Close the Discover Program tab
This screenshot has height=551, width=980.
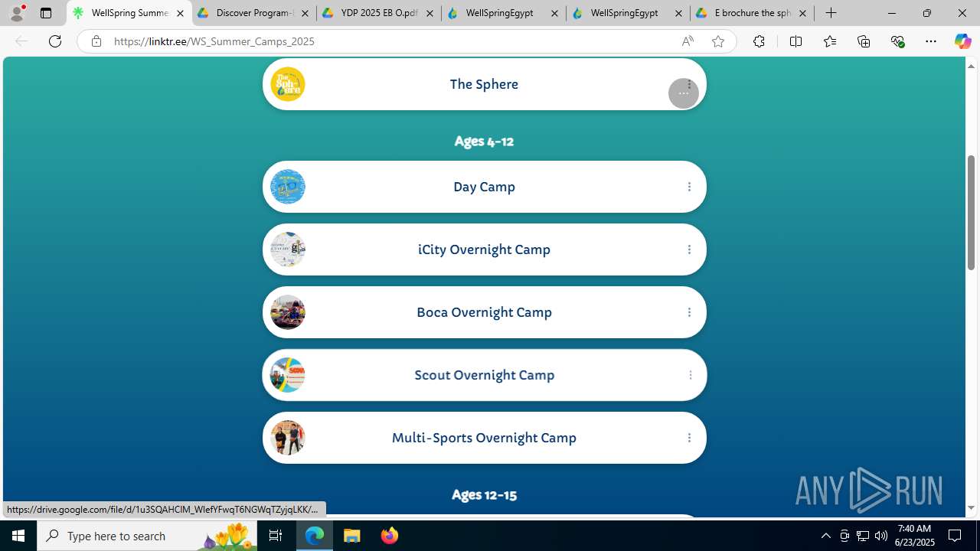305,13
